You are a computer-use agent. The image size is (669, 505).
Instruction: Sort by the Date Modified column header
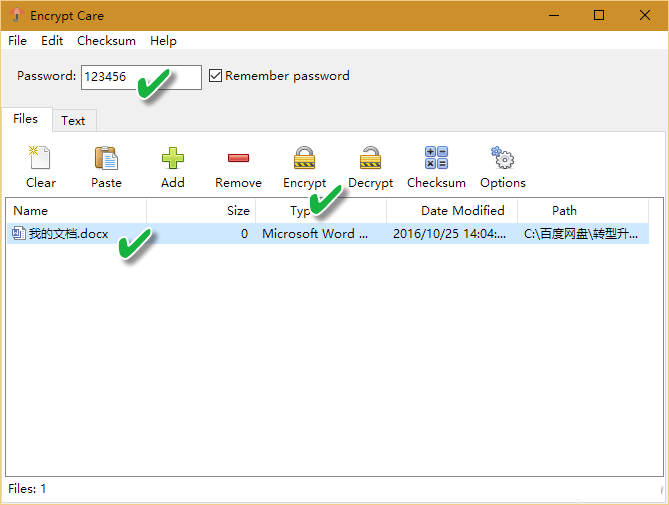[x=452, y=210]
